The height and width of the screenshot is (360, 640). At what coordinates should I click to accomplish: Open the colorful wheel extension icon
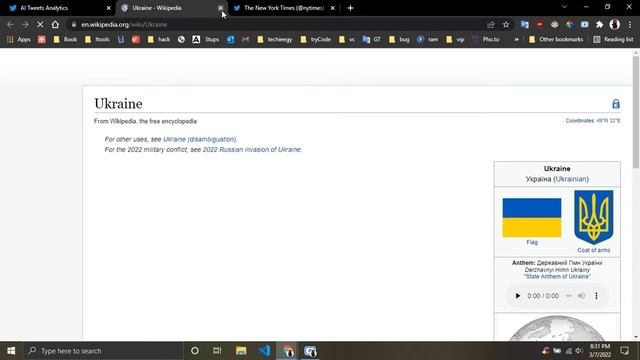point(569,24)
